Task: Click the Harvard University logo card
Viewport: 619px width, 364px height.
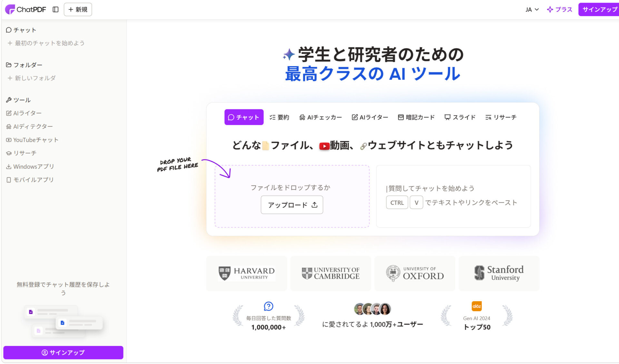Action: pos(247,273)
